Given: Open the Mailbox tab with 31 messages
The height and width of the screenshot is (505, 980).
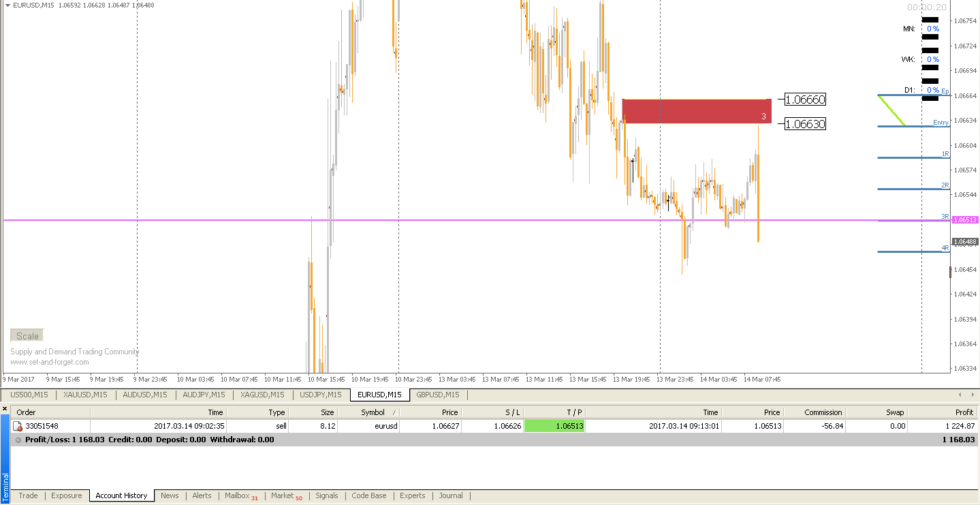Looking at the screenshot, I should pos(242,495).
